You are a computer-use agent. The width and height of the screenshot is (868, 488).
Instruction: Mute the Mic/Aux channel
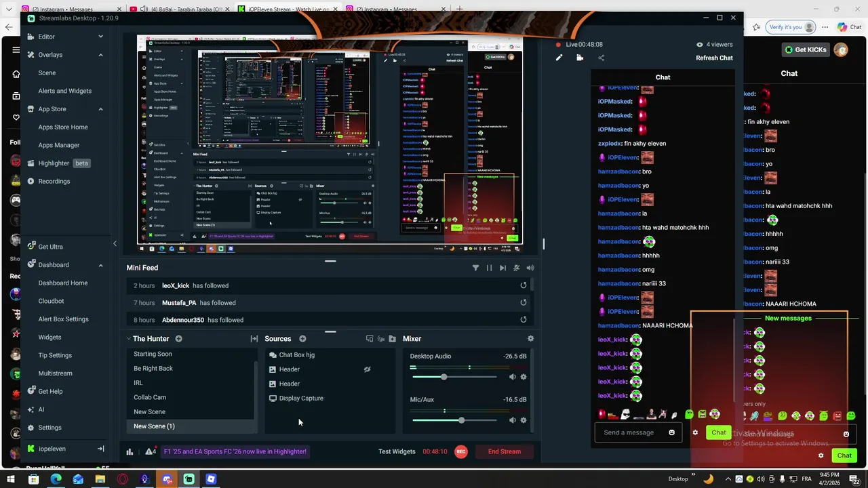coord(512,420)
